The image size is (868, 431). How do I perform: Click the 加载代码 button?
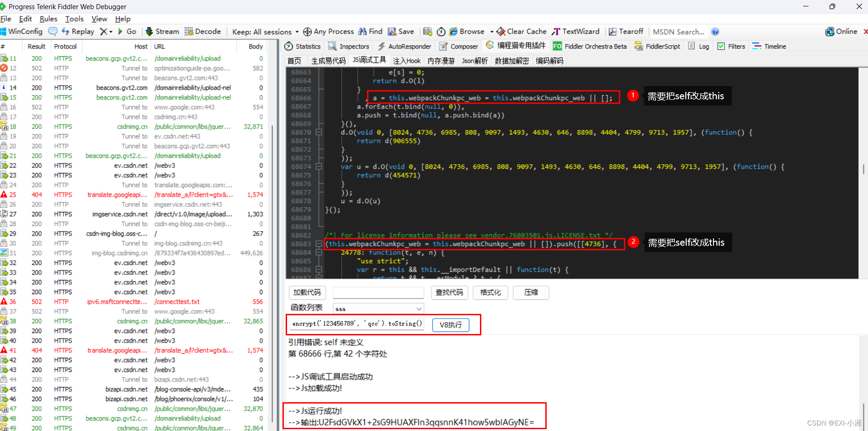click(307, 292)
